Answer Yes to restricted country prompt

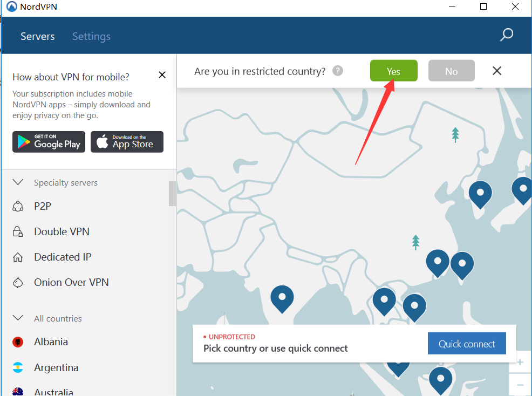pos(393,71)
